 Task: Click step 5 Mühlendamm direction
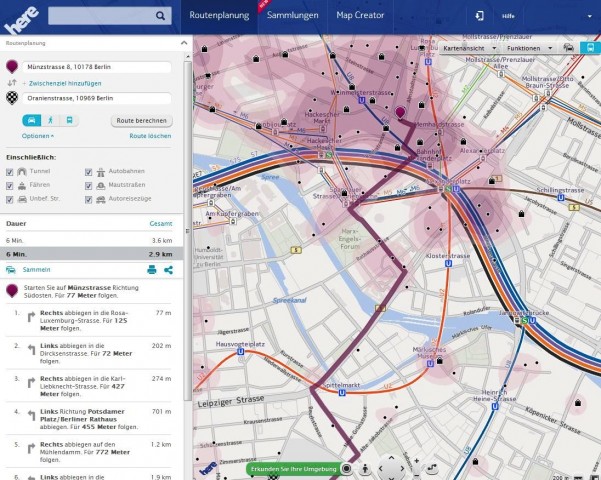(89, 452)
